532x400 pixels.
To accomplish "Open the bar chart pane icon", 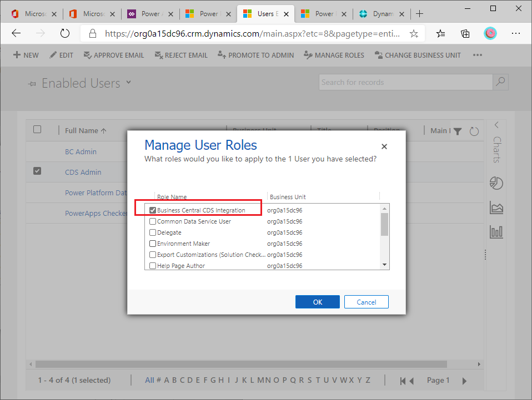I will (496, 232).
